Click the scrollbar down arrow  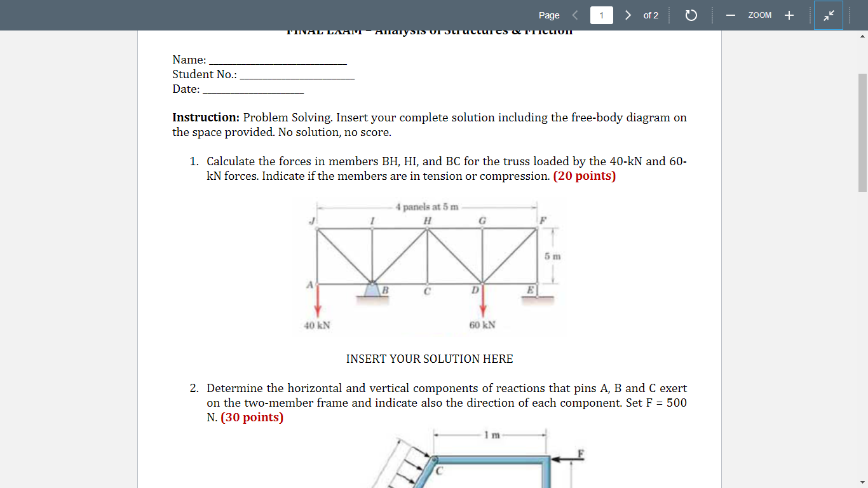[x=862, y=482]
